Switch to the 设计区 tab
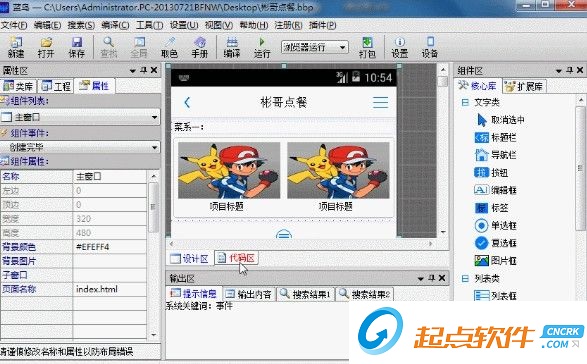The image size is (587, 364). coord(189,258)
